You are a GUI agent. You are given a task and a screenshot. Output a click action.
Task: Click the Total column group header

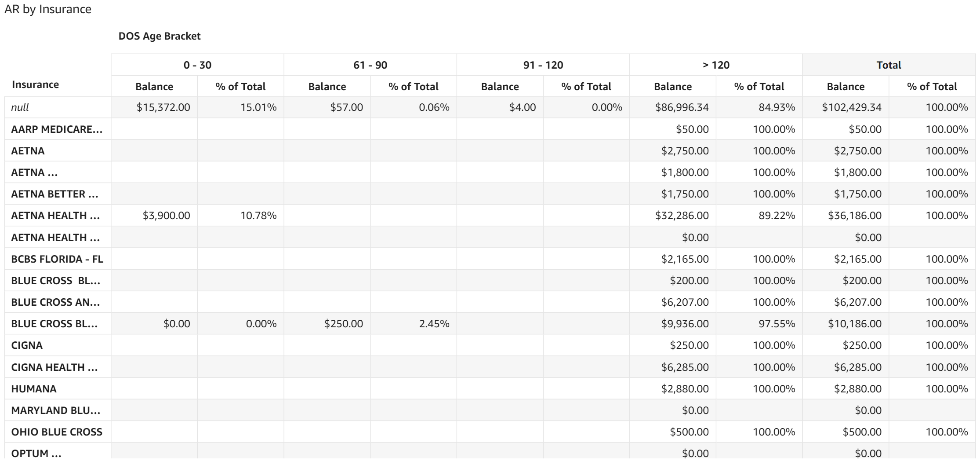click(x=888, y=65)
